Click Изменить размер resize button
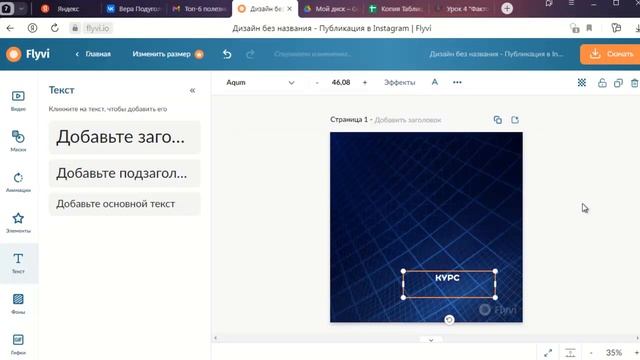Image resolution: width=640 pixels, height=360 pixels. point(168,54)
